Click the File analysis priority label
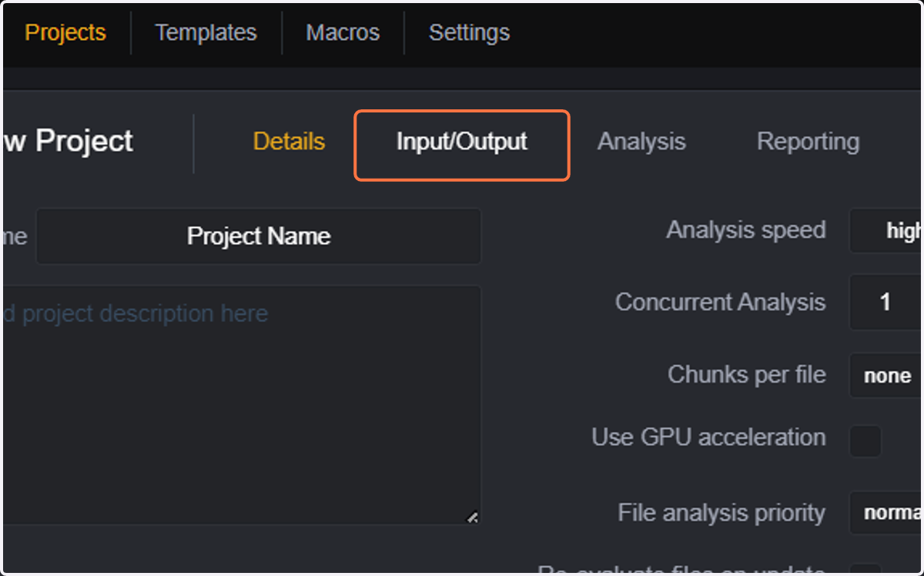This screenshot has height=576, width=924. (x=721, y=513)
